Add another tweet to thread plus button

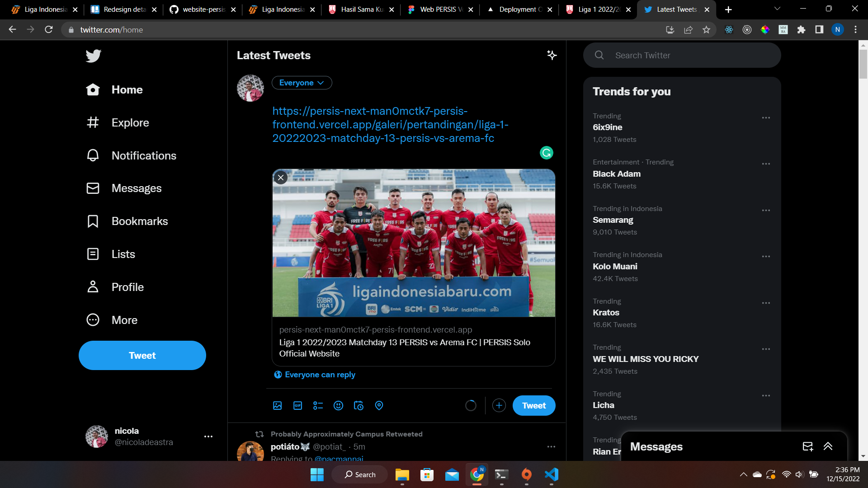pyautogui.click(x=499, y=406)
